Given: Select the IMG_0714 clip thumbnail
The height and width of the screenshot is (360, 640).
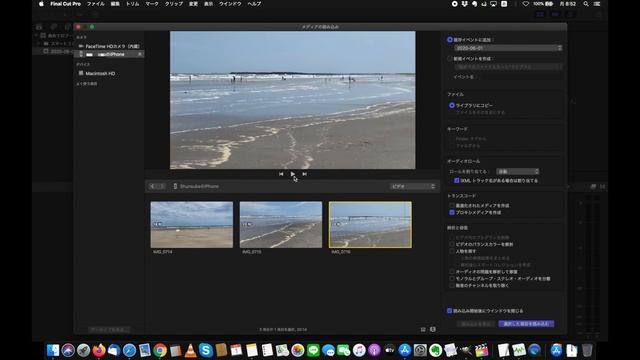Looking at the screenshot, I should 192,224.
